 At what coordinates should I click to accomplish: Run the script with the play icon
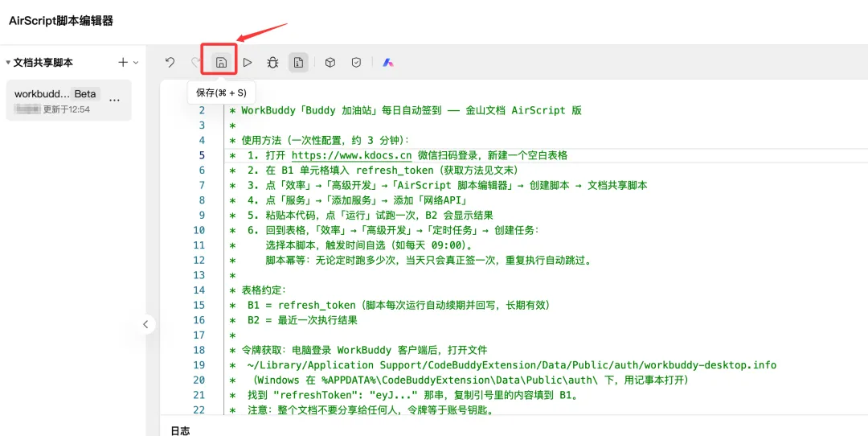tap(248, 63)
